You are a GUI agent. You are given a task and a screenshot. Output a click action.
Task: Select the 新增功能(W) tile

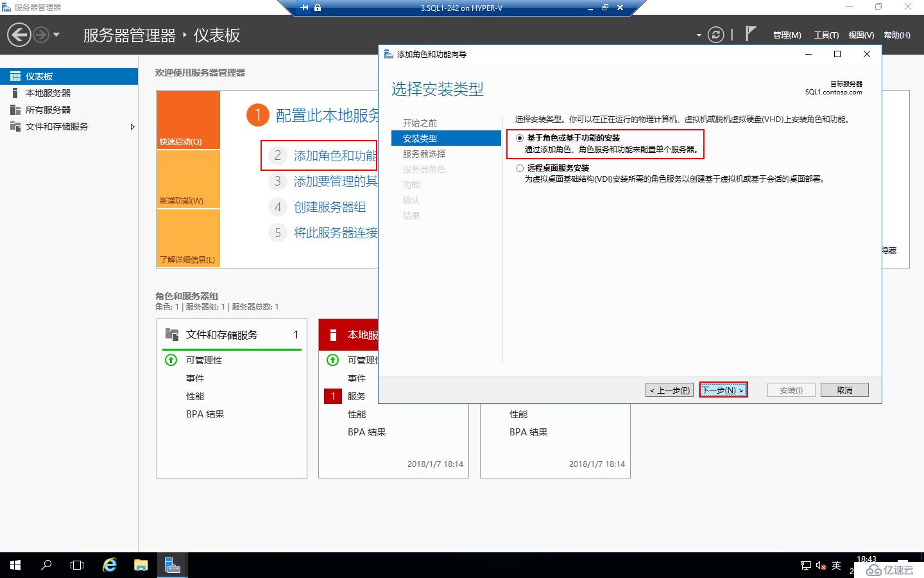click(189, 179)
